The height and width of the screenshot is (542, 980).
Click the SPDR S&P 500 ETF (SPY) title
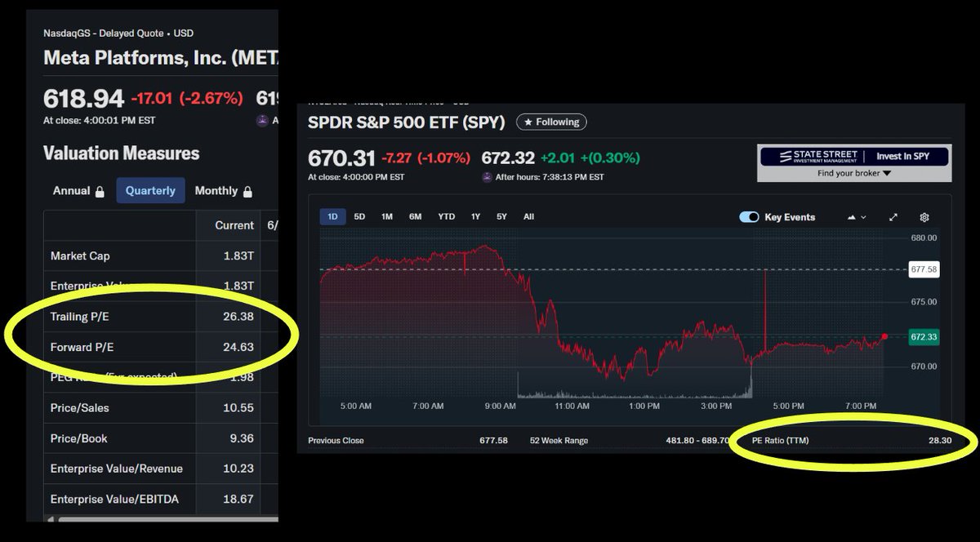(407, 122)
